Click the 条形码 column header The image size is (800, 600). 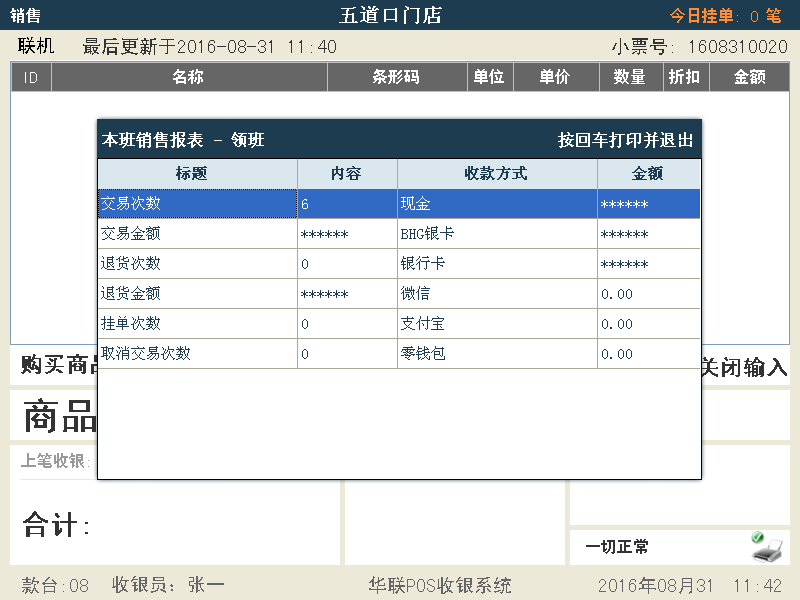point(397,77)
